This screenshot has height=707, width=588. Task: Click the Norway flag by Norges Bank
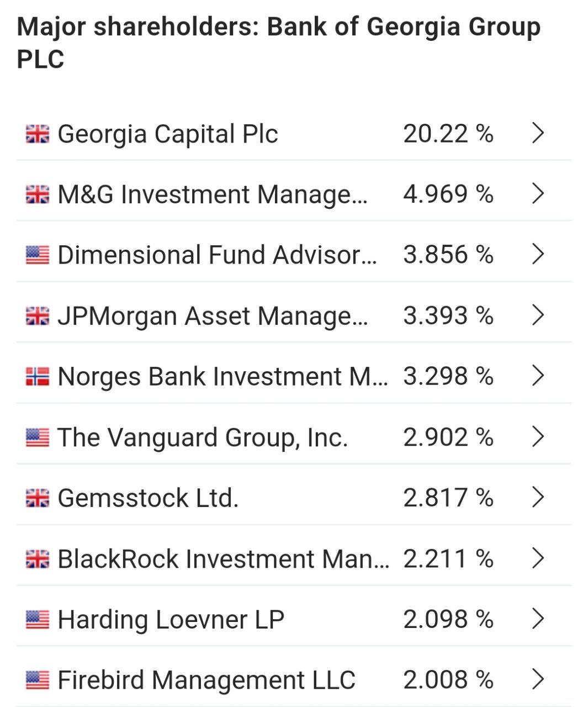(37, 377)
